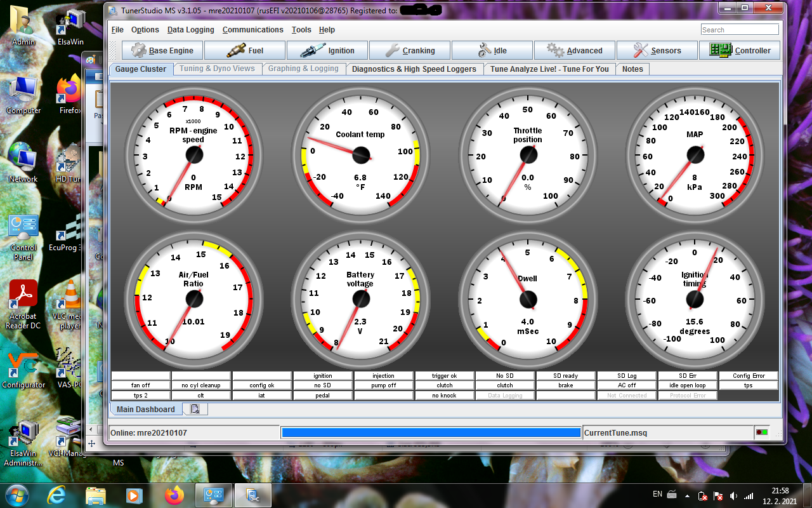Click the MAP gauge
The height and width of the screenshot is (508, 812).
695,154
